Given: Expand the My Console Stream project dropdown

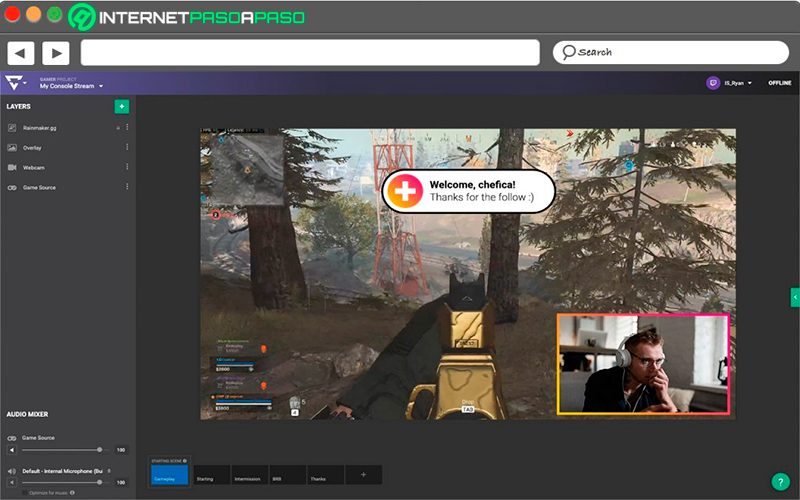Looking at the screenshot, I should (x=71, y=86).
